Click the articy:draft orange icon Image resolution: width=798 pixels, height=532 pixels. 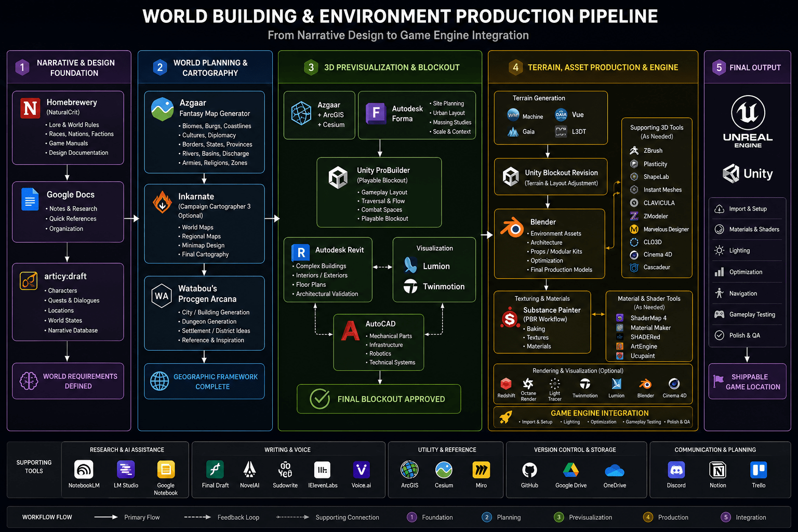click(29, 281)
